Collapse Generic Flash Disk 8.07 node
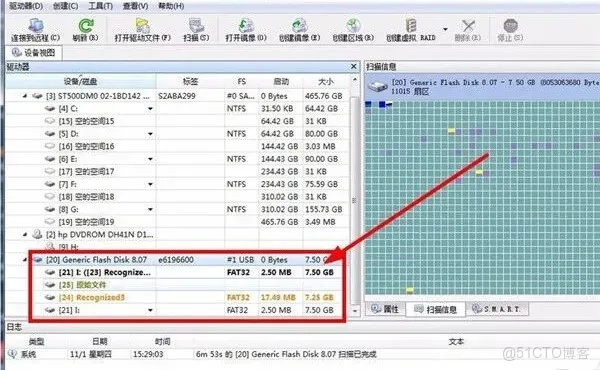Image resolution: width=600 pixels, height=370 pixels. (x=25, y=259)
